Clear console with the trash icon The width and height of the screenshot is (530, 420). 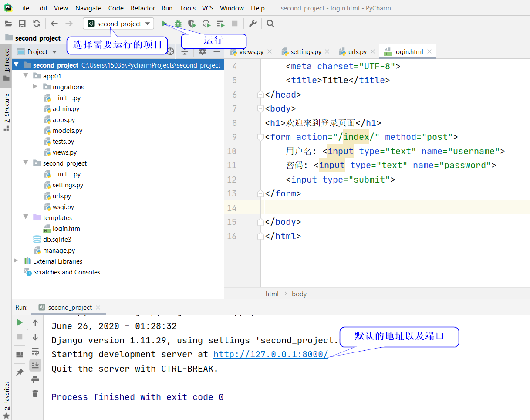click(35, 393)
